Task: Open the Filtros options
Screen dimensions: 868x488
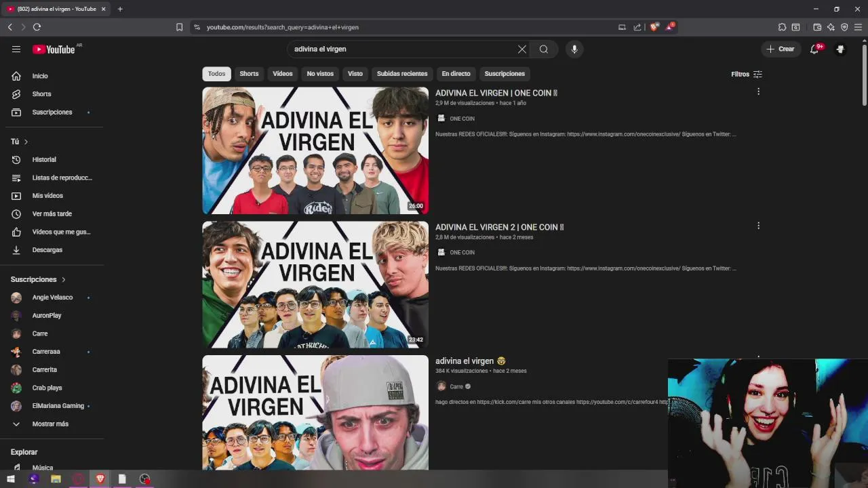Action: (x=747, y=74)
